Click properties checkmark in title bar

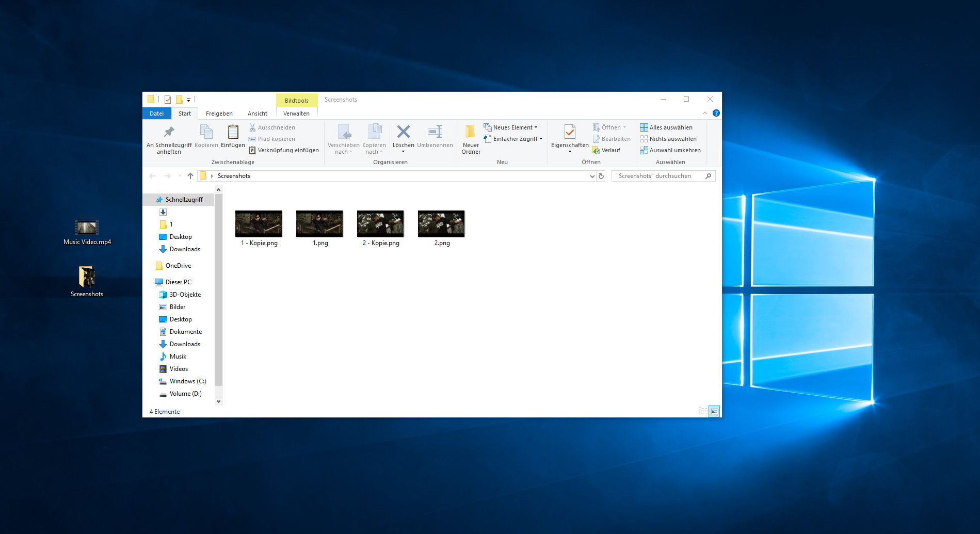pos(167,100)
